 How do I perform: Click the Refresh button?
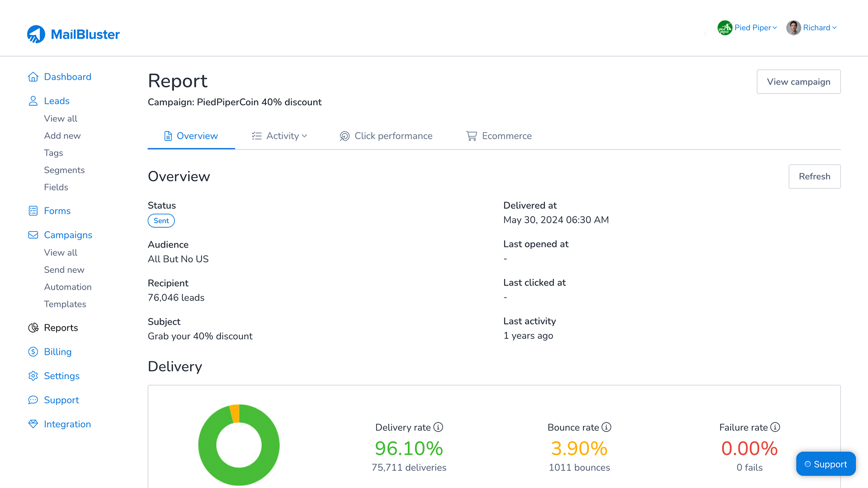pyautogui.click(x=814, y=177)
